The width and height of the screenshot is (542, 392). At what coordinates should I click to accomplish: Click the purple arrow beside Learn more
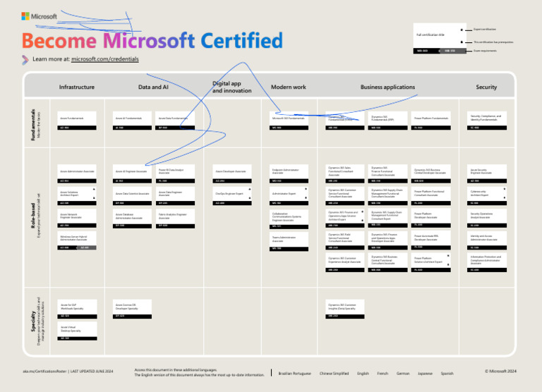tap(25, 60)
